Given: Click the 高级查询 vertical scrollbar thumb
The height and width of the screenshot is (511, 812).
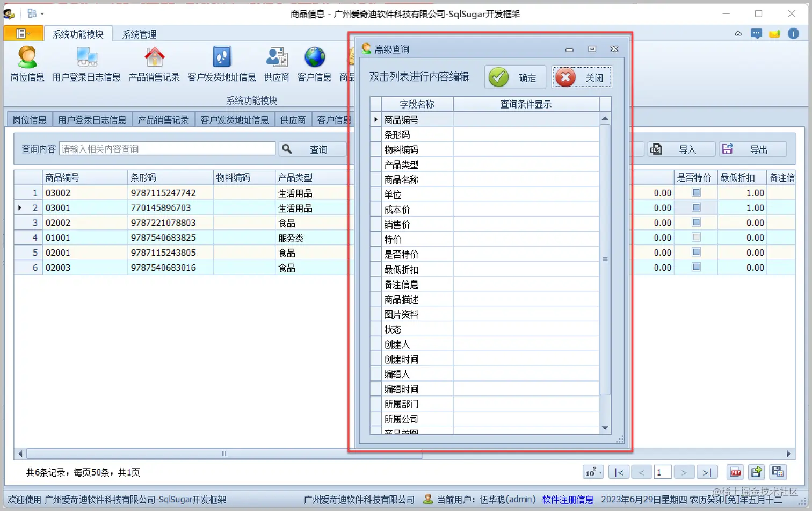Looking at the screenshot, I should (x=605, y=260).
